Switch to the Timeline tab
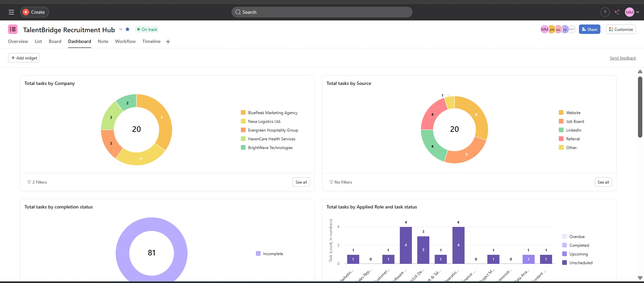Image resolution: width=644 pixels, height=283 pixels. point(151,41)
